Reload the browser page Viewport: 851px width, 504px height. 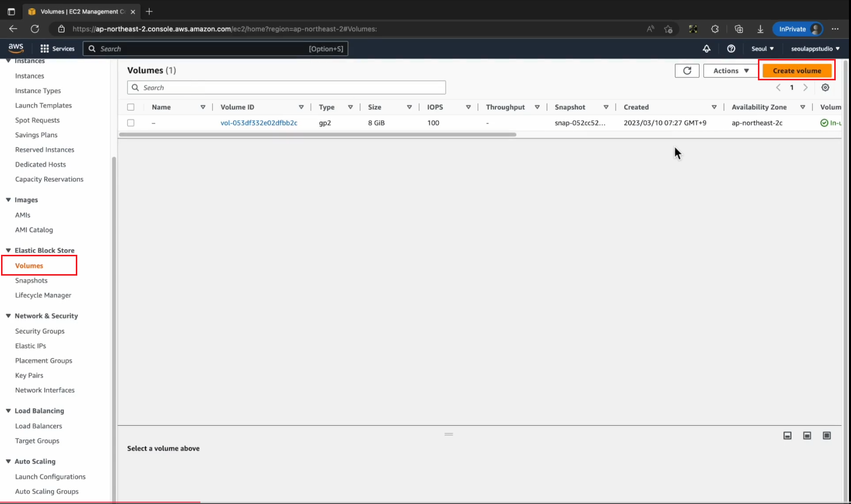coord(35,29)
